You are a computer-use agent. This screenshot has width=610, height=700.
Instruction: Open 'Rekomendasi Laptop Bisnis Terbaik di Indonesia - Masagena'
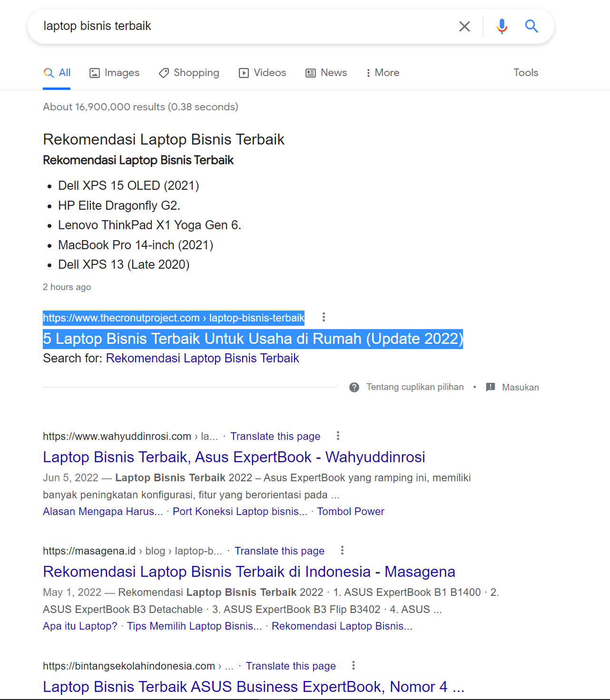tap(249, 572)
